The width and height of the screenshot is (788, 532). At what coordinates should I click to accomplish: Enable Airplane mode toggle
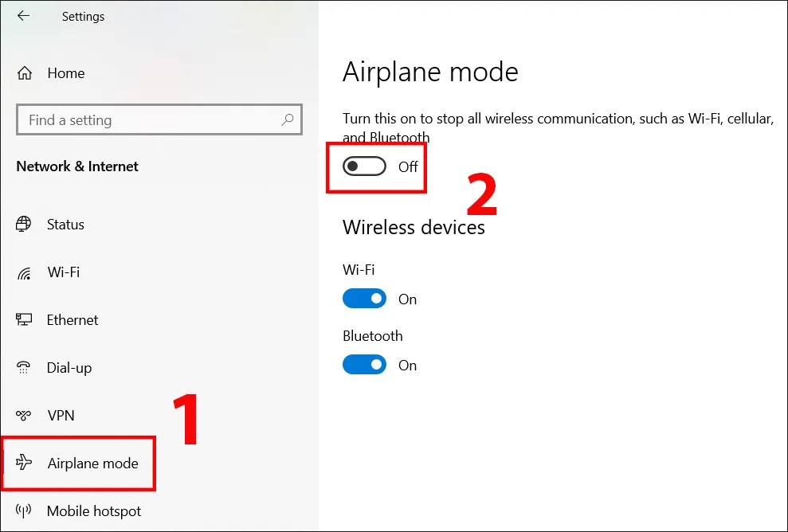[x=364, y=167]
